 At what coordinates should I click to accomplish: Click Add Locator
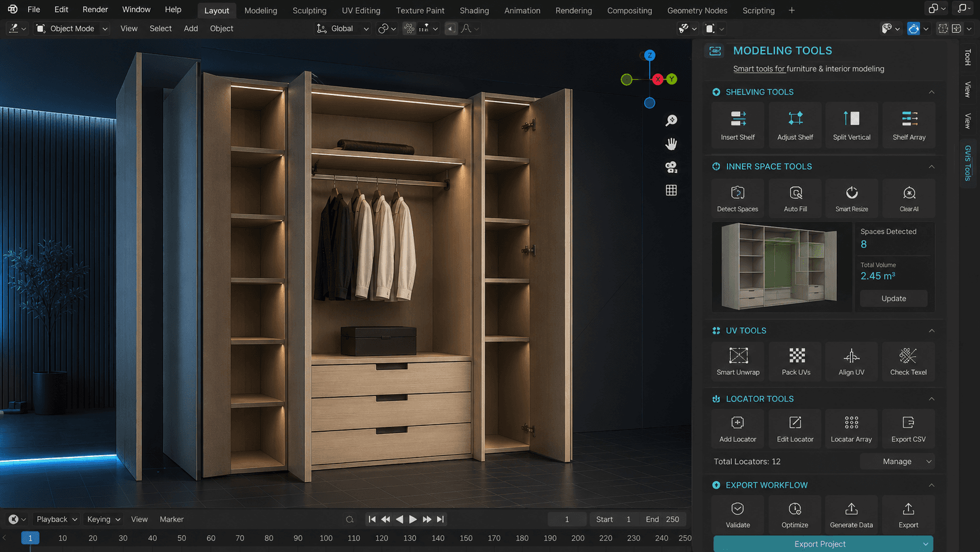point(737,429)
